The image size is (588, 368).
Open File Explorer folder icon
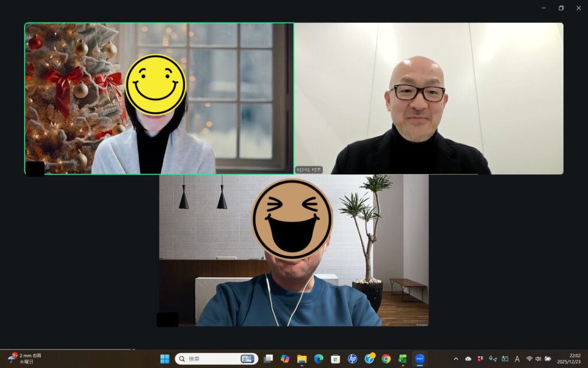pos(302,359)
